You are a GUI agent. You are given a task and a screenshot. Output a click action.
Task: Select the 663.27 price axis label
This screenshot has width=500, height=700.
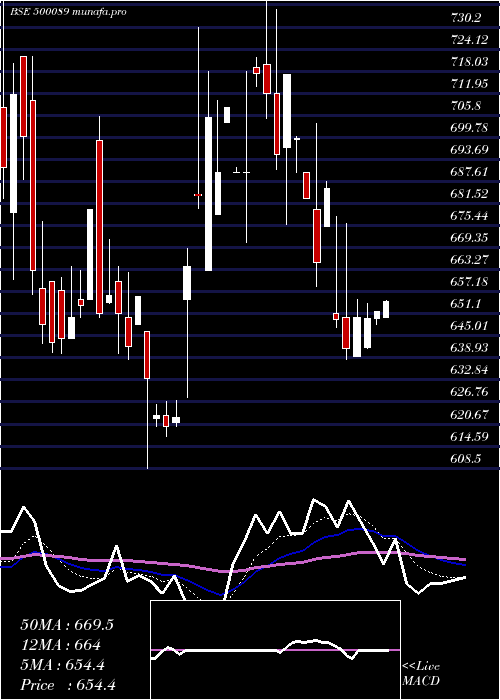click(469, 260)
